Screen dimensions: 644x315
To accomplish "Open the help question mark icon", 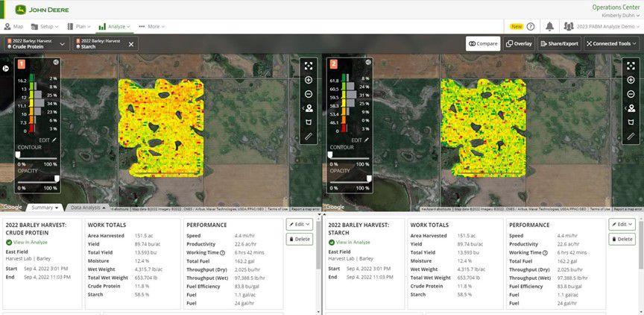I will [x=531, y=26].
